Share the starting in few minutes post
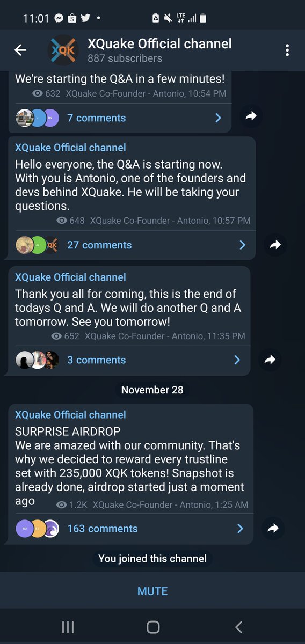The width and height of the screenshot is (305, 644). (x=251, y=116)
